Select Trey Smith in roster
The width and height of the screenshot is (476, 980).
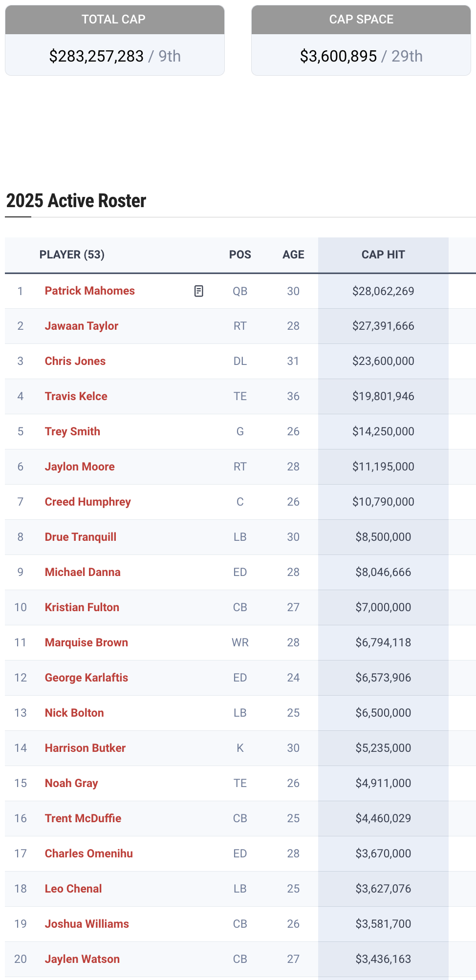tap(72, 431)
